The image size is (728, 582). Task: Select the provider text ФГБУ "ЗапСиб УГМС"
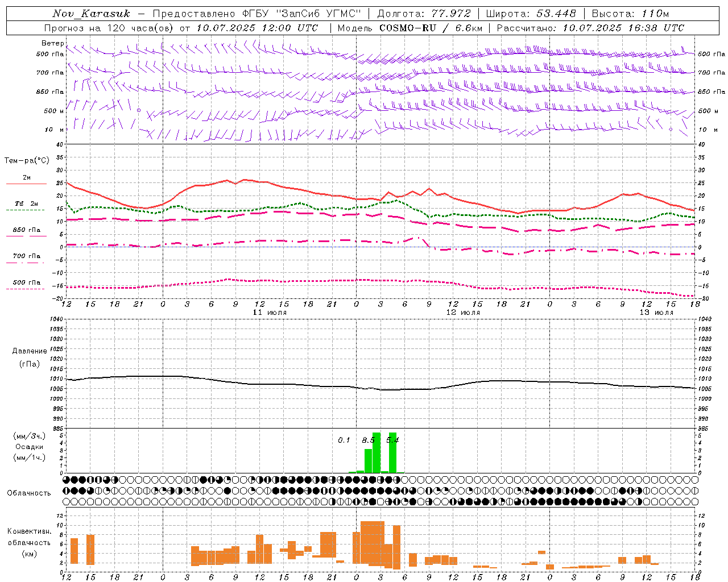point(300,14)
